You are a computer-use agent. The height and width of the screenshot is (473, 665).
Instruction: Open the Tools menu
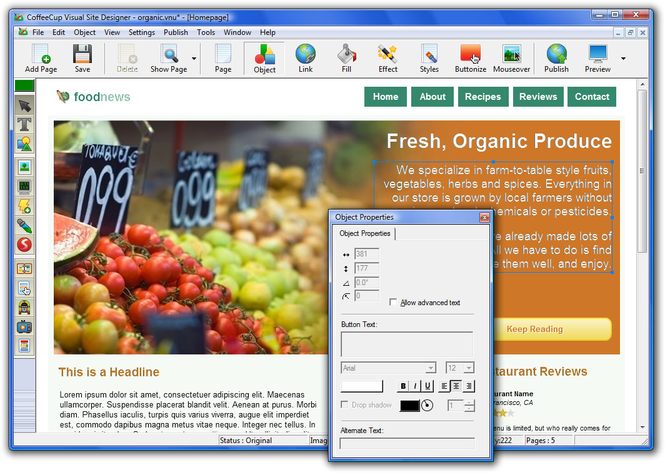(x=206, y=32)
